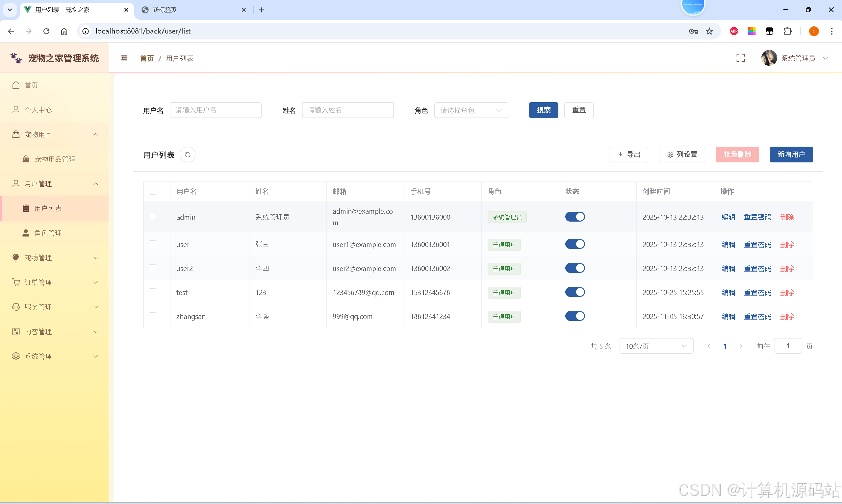This screenshot has height=504, width=842.
Task: Click 编辑 for the admin row
Action: tap(728, 217)
